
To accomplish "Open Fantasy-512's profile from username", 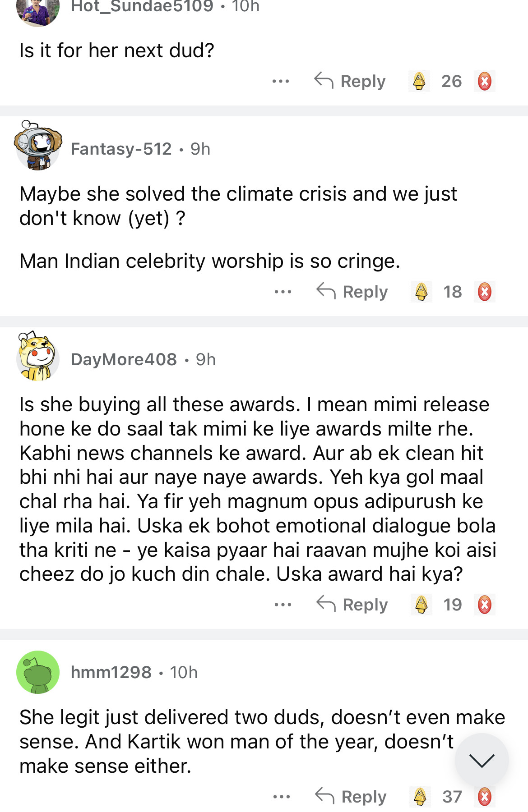I will pos(121,149).
